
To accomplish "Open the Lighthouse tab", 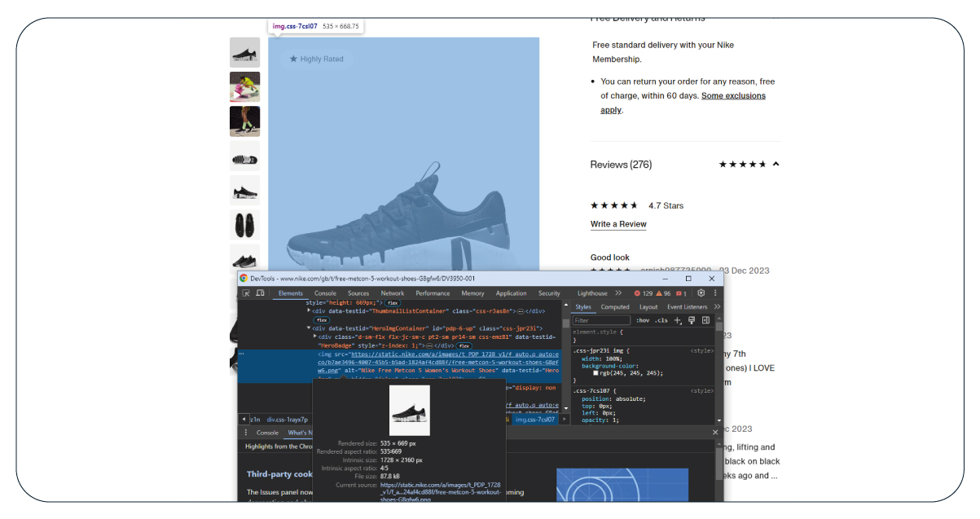I will click(x=592, y=293).
